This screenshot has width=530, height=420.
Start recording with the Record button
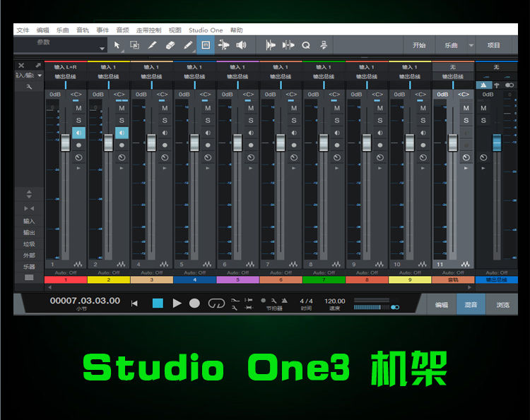pos(194,304)
